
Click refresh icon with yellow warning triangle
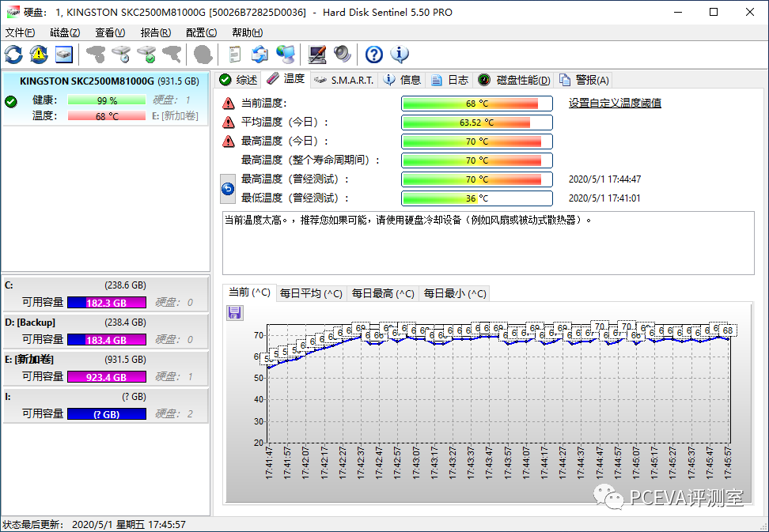point(39,55)
